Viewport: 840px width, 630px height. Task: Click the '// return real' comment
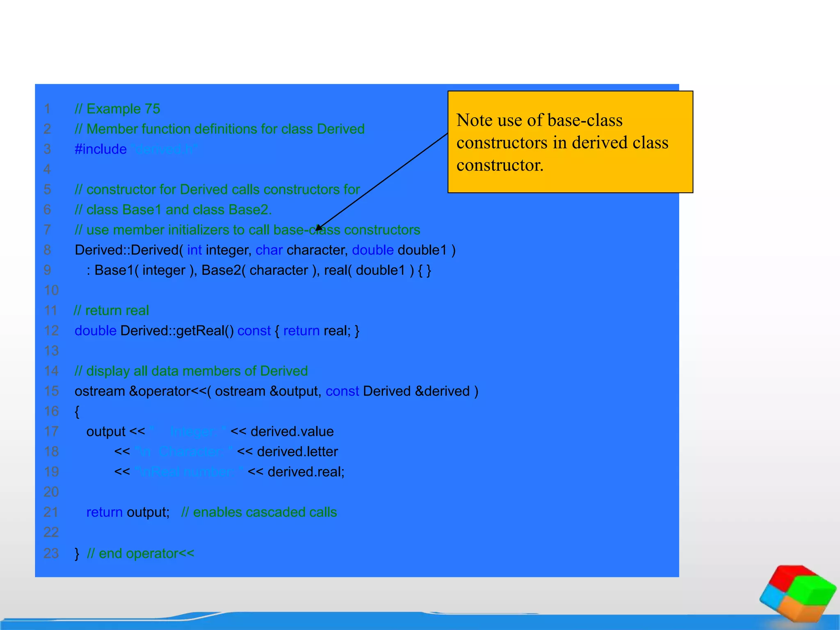tap(111, 310)
